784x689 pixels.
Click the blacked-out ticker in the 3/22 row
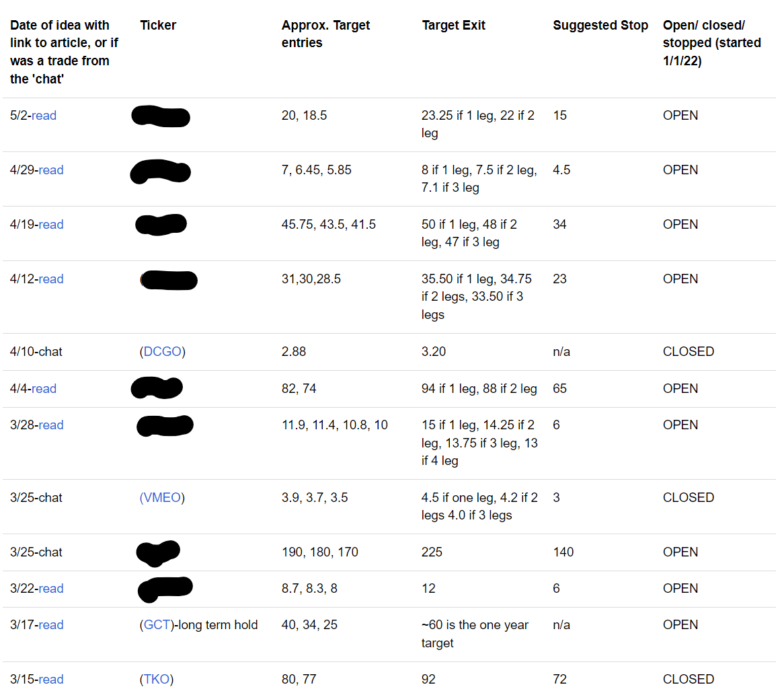165,589
